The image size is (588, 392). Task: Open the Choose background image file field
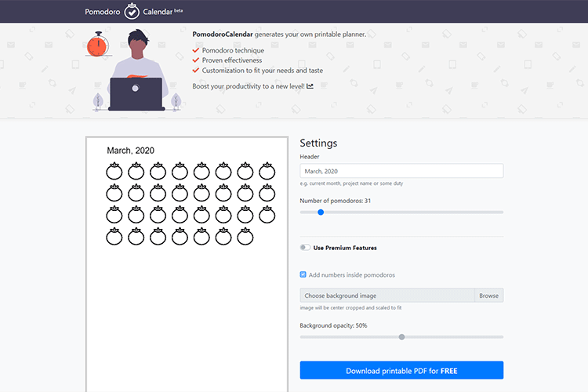[387, 296]
